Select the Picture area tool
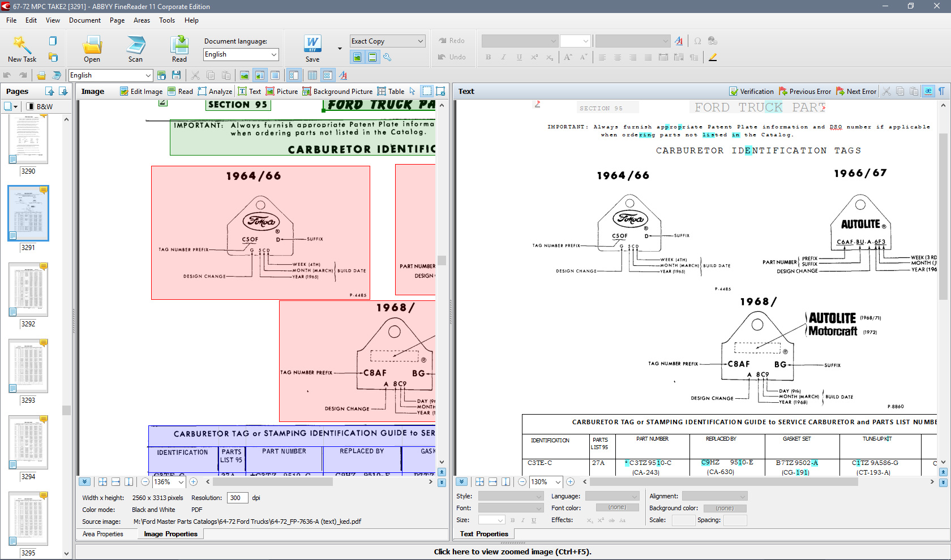The height and width of the screenshot is (560, 951). pos(282,91)
